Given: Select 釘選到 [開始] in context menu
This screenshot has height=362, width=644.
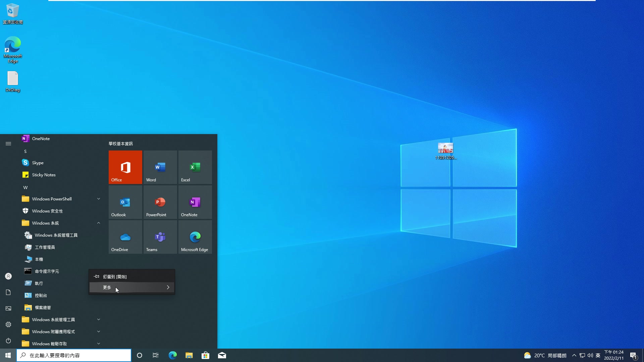Looking at the screenshot, I should (x=114, y=277).
